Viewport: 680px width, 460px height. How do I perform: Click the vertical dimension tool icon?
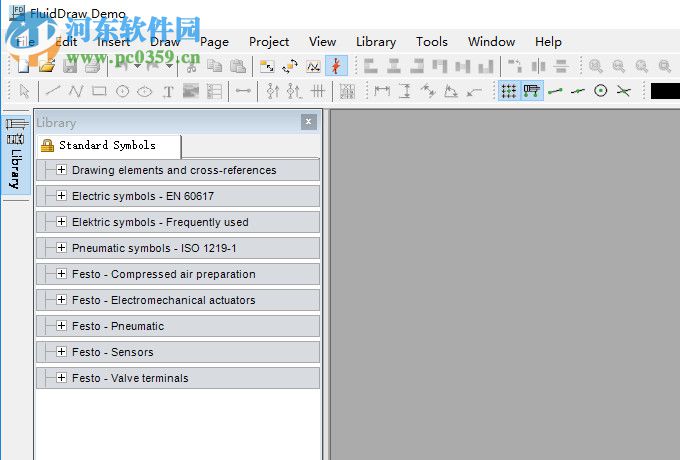click(x=405, y=91)
